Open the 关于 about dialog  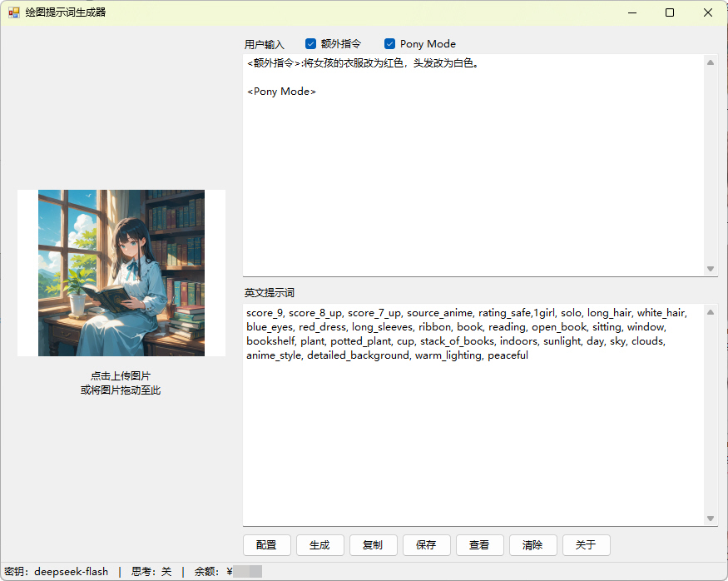click(586, 544)
